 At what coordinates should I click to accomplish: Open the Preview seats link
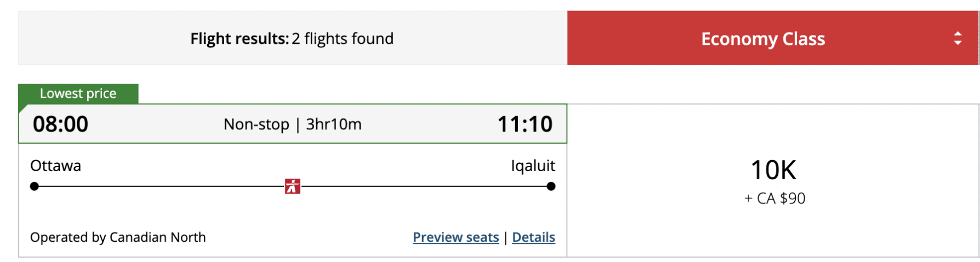pyautogui.click(x=455, y=237)
